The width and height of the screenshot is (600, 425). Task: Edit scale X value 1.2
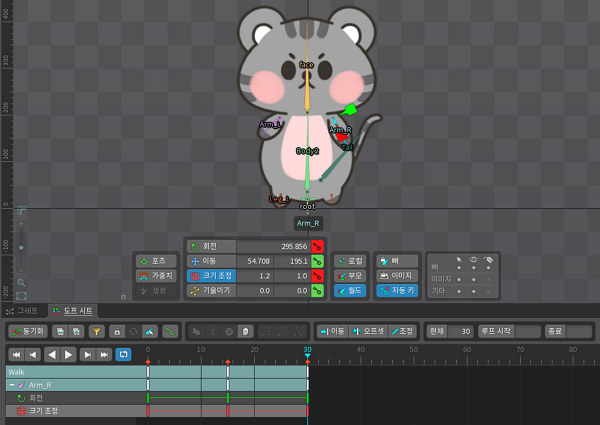(x=255, y=276)
